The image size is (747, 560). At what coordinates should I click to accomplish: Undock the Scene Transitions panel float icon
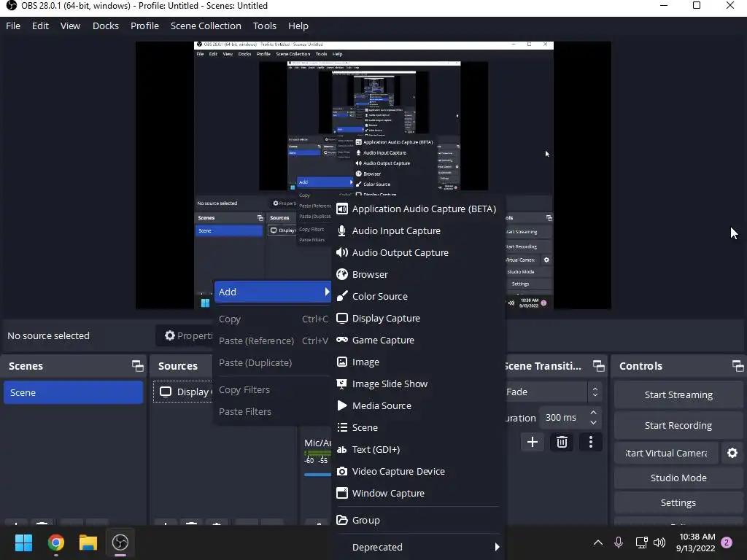[x=598, y=366]
